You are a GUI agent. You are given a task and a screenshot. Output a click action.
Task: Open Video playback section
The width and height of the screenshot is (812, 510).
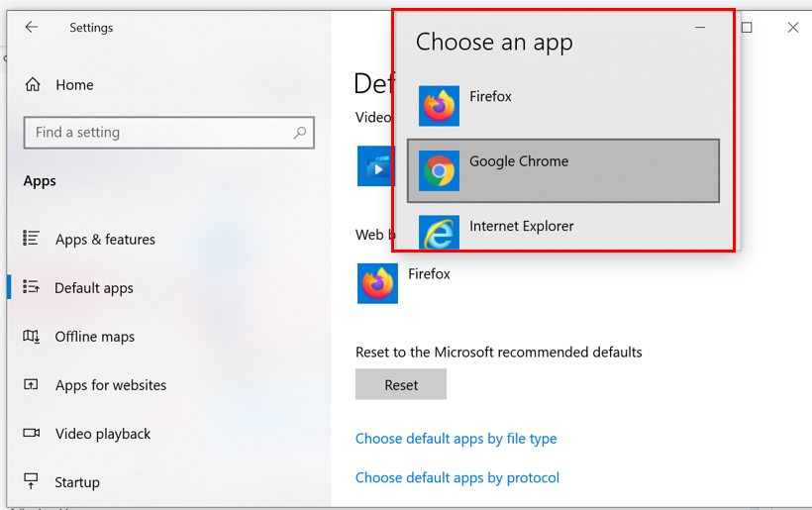[x=103, y=434]
